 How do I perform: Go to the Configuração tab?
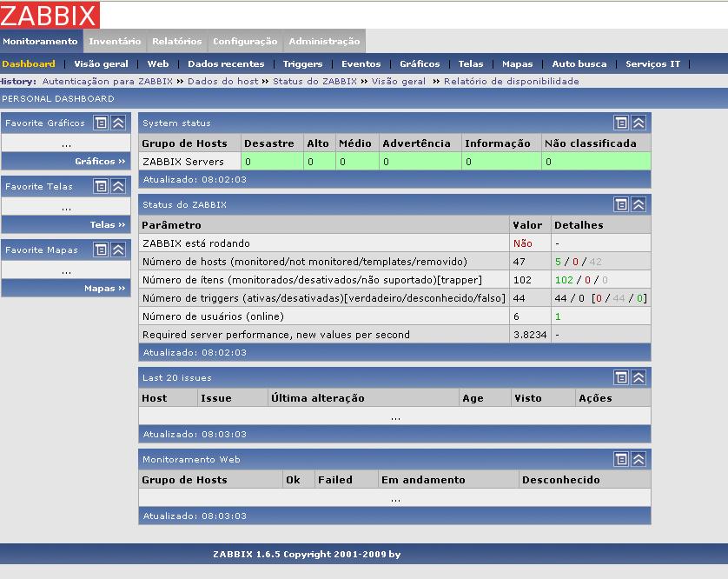(245, 42)
